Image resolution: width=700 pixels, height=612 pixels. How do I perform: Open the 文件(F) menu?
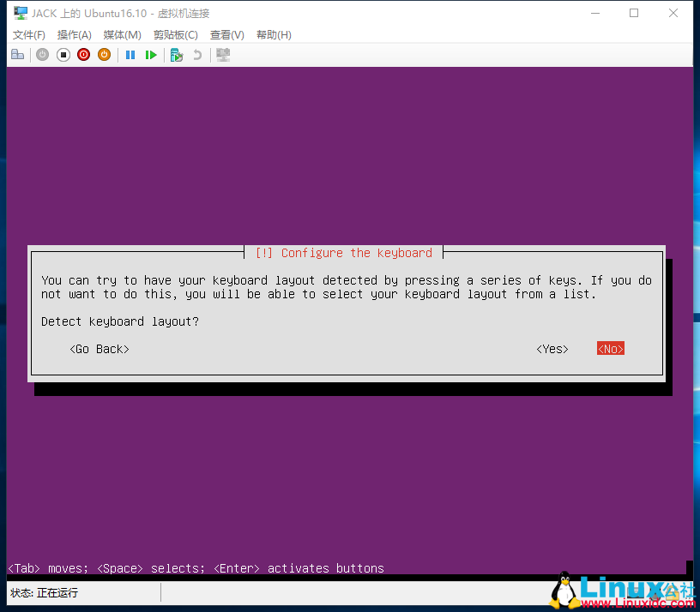coord(28,34)
